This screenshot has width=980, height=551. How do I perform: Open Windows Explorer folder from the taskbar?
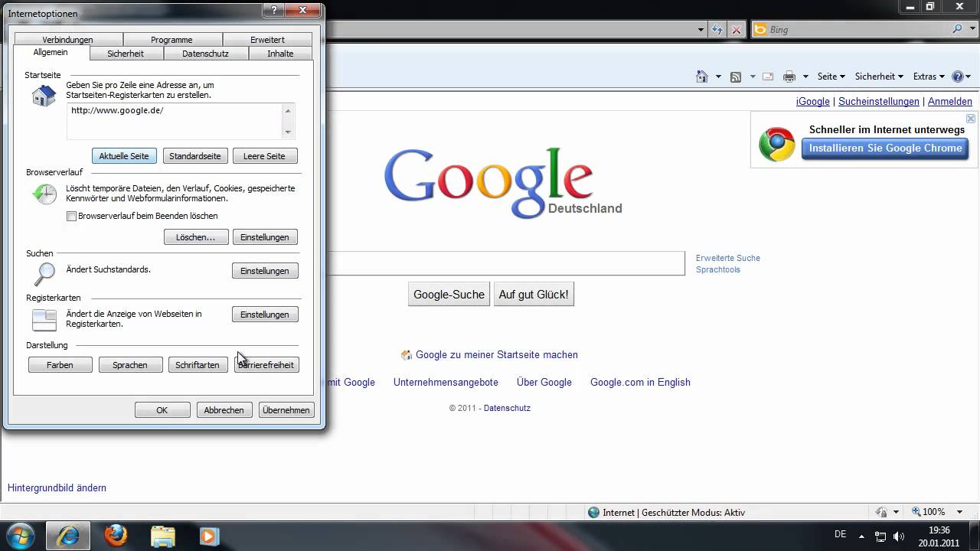coord(162,536)
